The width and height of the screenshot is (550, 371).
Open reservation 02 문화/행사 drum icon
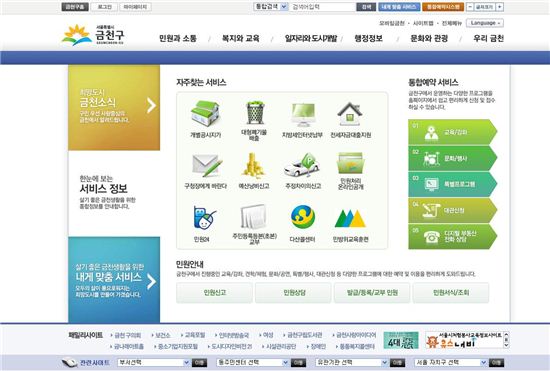(x=431, y=158)
